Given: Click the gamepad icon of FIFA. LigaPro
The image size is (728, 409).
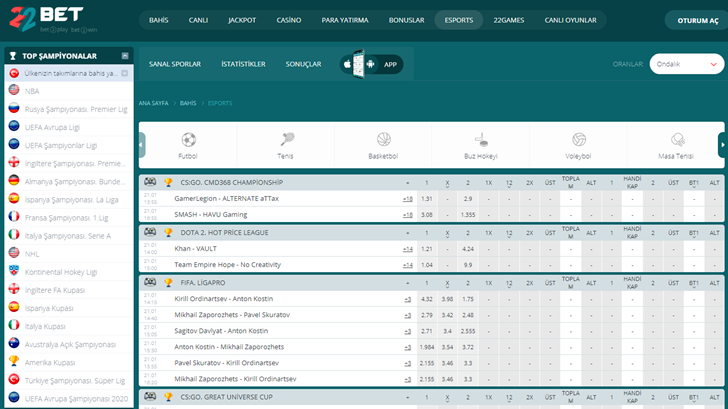Looking at the screenshot, I should (x=150, y=282).
